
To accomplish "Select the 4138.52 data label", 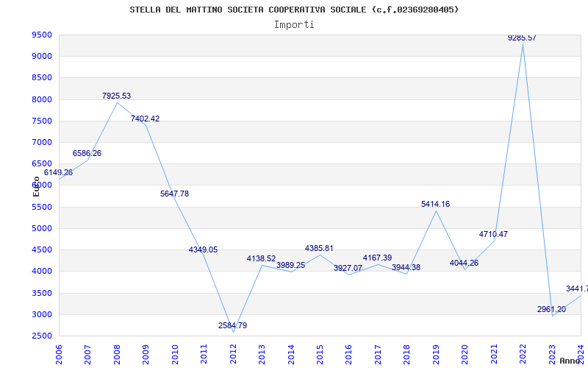I will pos(261,259).
